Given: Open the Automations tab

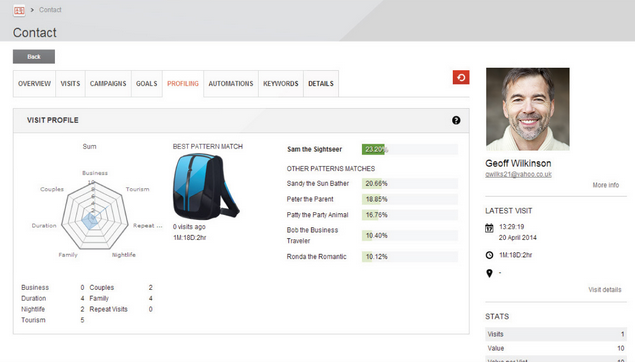Looking at the screenshot, I should click(x=231, y=84).
